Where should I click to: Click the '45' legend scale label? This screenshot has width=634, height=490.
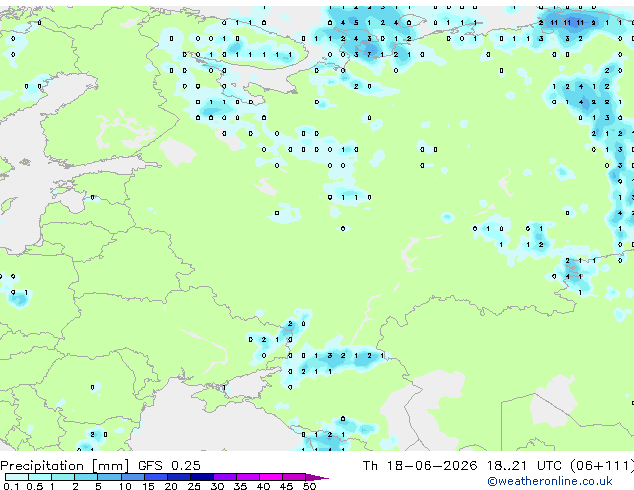[x=286, y=486]
